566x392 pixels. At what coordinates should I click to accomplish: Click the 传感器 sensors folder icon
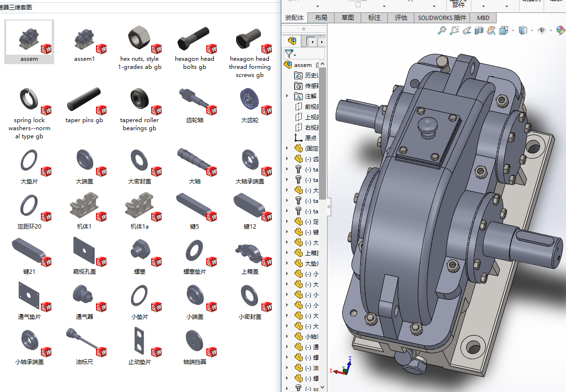(x=298, y=86)
